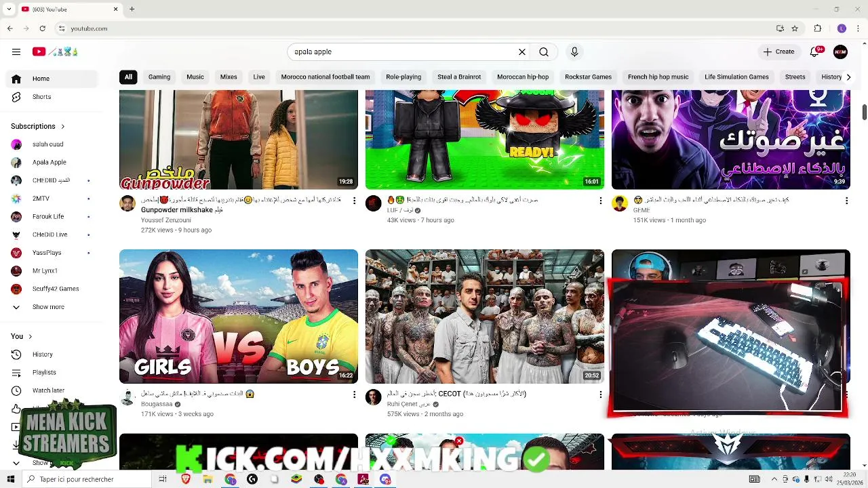Open the Windows Start menu
The image size is (868, 488).
[10, 479]
